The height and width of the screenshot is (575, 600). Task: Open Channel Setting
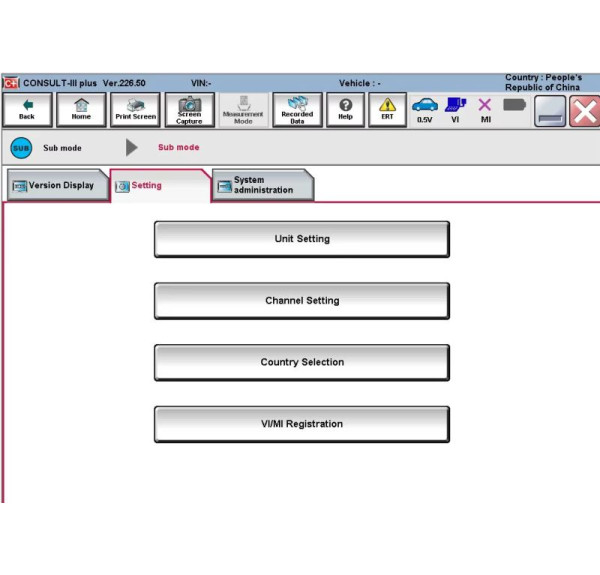tap(301, 301)
